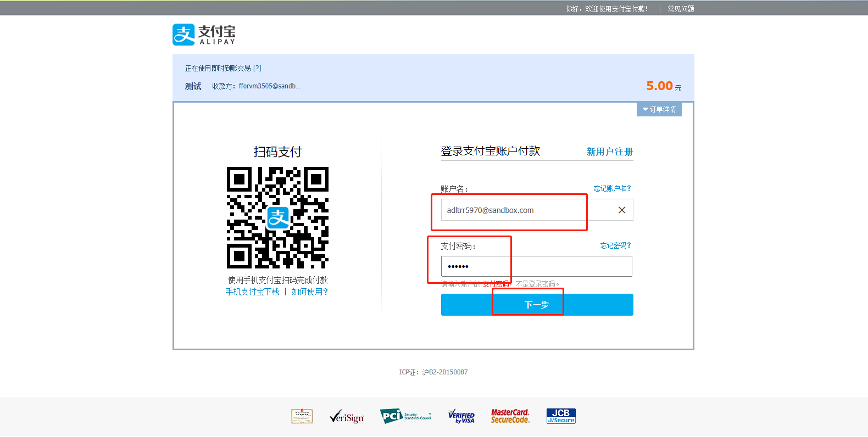Click the Alipay QR code
This screenshot has width=868, height=437.
click(277, 217)
